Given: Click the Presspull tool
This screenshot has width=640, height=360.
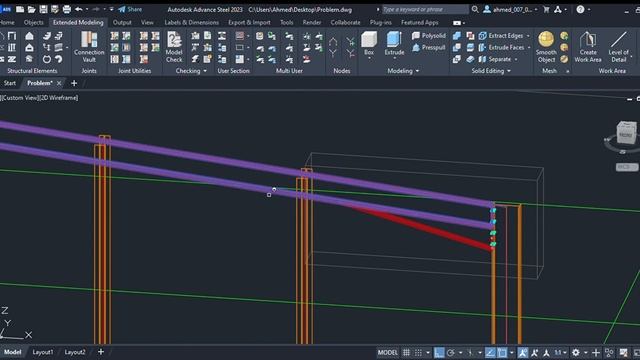Looking at the screenshot, I should (x=429, y=48).
